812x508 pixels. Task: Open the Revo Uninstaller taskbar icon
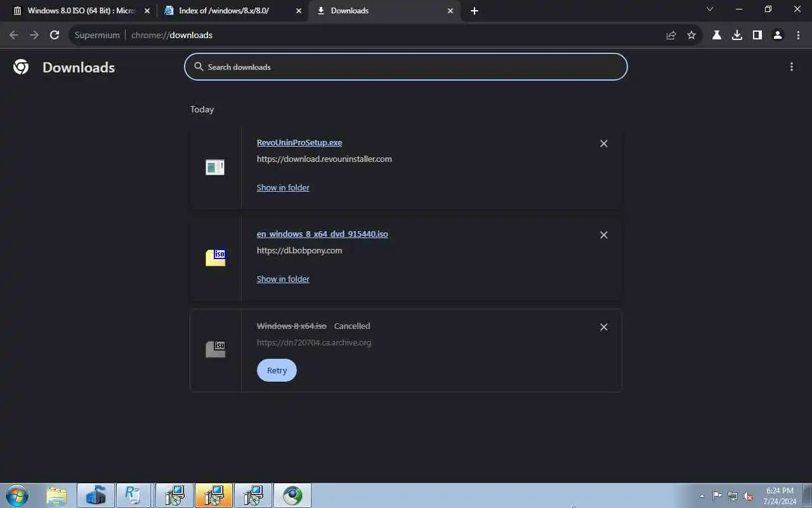134,495
